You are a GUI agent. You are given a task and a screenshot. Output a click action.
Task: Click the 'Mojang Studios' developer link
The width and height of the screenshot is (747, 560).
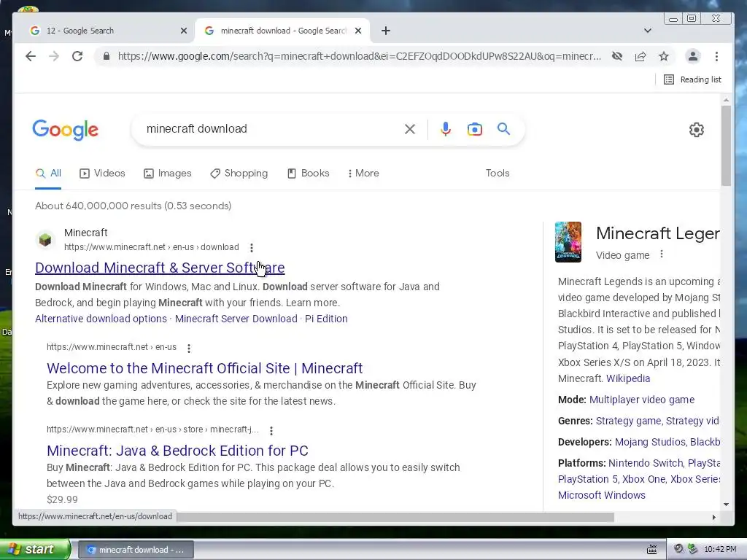pos(650,442)
